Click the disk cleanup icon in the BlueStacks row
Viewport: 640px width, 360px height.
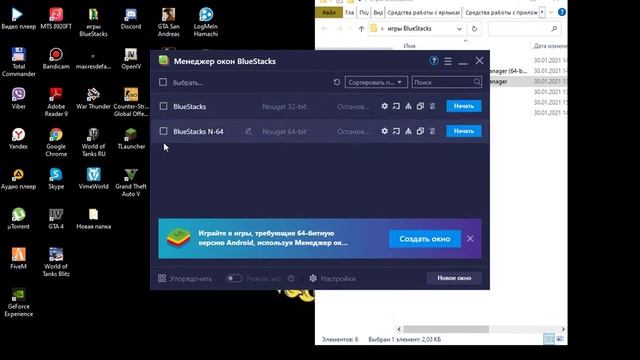[408, 106]
